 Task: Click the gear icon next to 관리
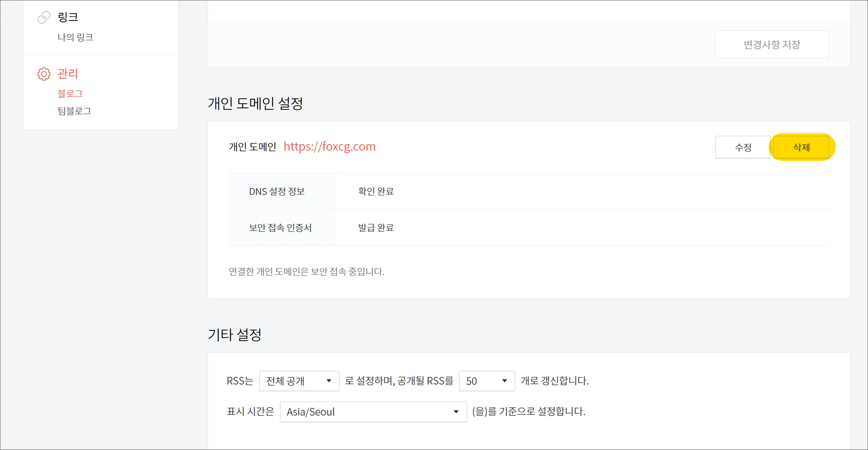pos(44,74)
